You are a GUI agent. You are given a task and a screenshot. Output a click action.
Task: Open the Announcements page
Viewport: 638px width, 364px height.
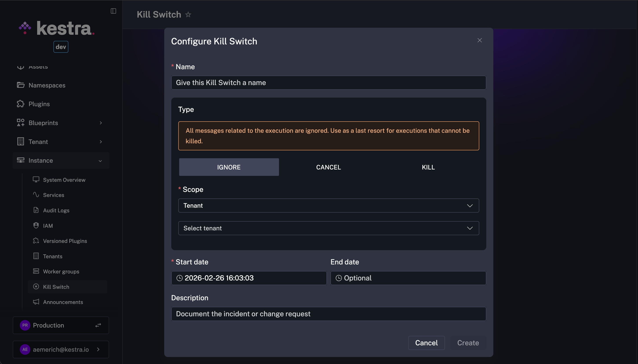point(62,302)
